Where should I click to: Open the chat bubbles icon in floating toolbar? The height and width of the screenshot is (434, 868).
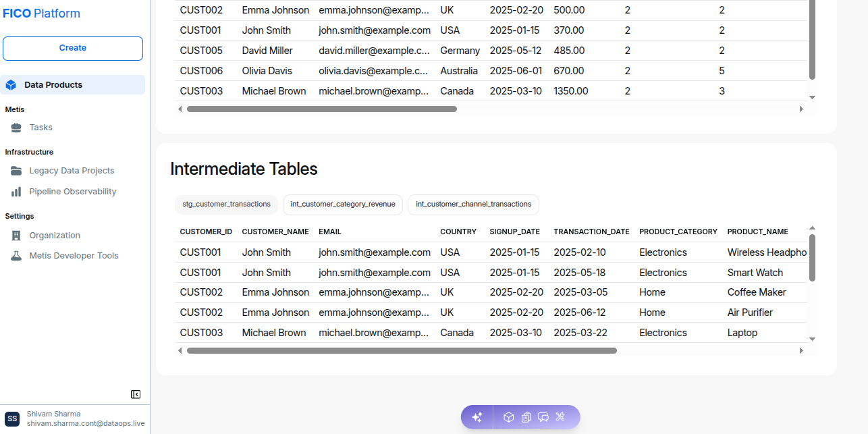coord(543,417)
